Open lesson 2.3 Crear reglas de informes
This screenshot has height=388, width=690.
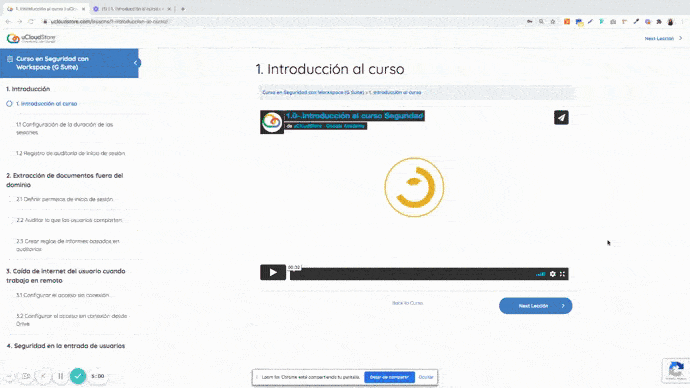68,245
